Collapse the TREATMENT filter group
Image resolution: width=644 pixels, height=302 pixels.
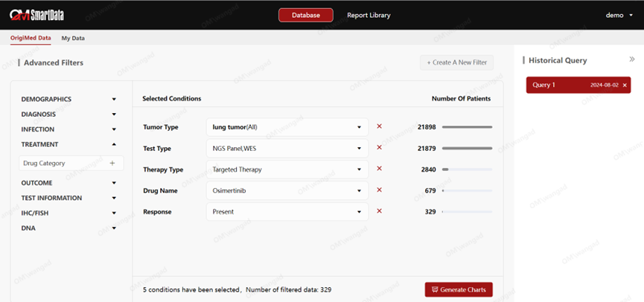114,144
